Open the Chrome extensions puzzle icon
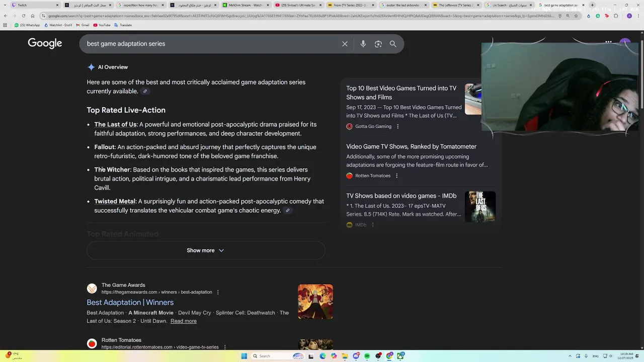Image resolution: width=644 pixels, height=362 pixels. point(616,16)
